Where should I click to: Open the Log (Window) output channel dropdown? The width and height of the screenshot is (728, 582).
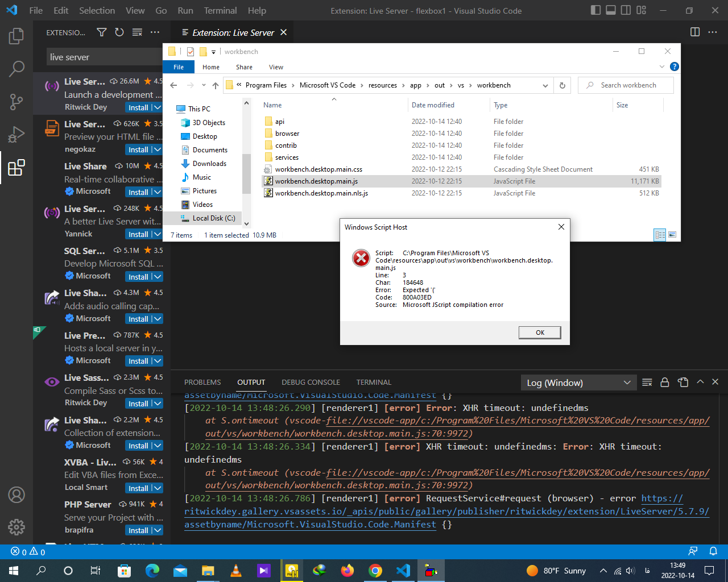(579, 383)
